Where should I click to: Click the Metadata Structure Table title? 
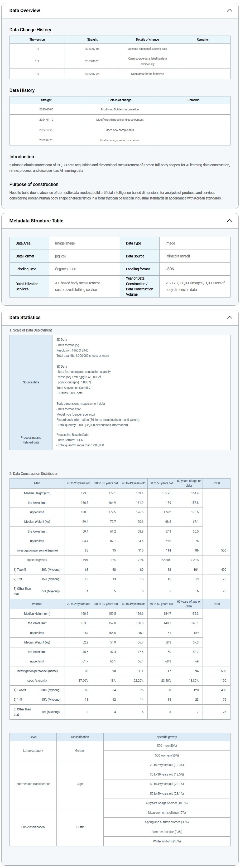click(36, 221)
